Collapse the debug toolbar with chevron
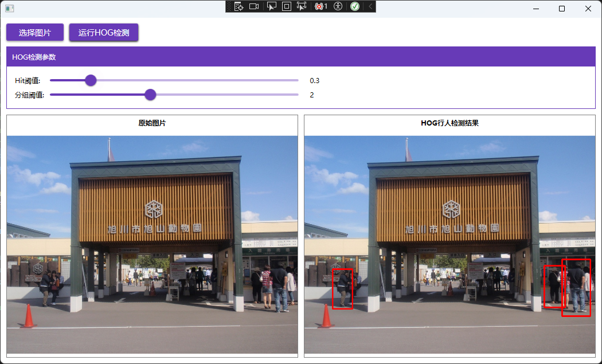 (x=370, y=6)
